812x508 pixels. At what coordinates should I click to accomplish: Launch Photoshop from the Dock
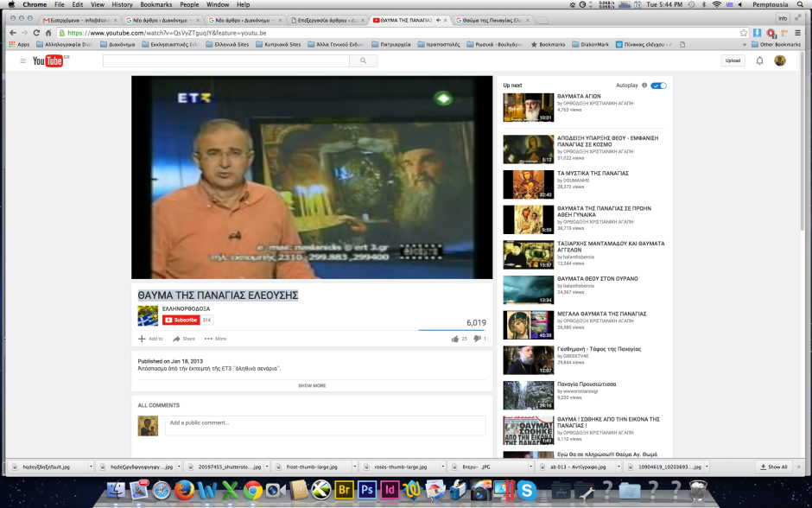coord(366,491)
